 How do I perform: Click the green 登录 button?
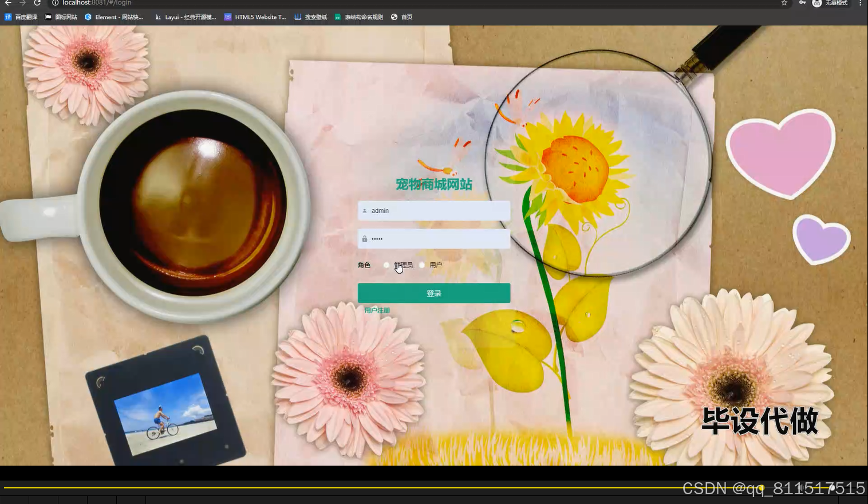pyautogui.click(x=434, y=293)
